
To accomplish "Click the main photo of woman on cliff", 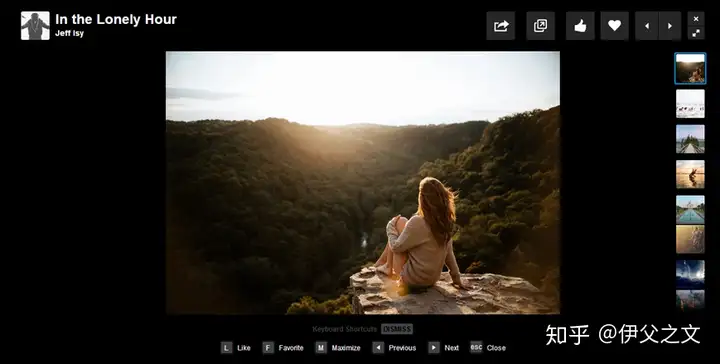I will (x=363, y=183).
